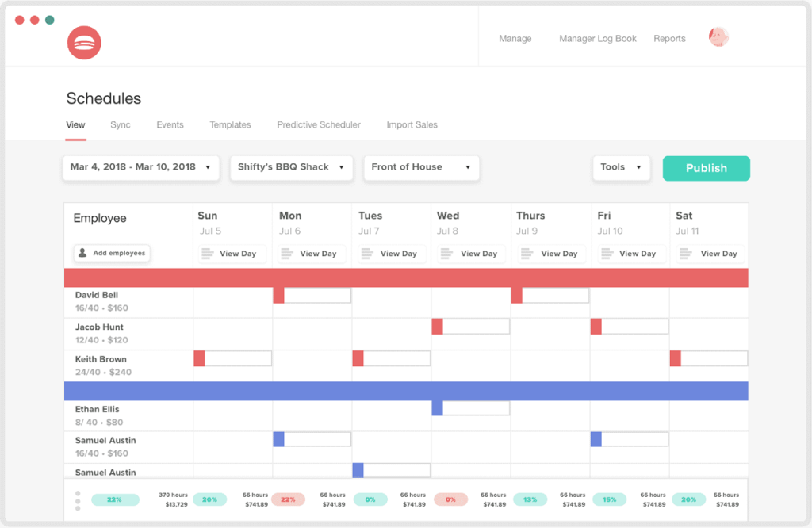
Task: Click the 22% labor percentage badge
Action: pos(115,499)
